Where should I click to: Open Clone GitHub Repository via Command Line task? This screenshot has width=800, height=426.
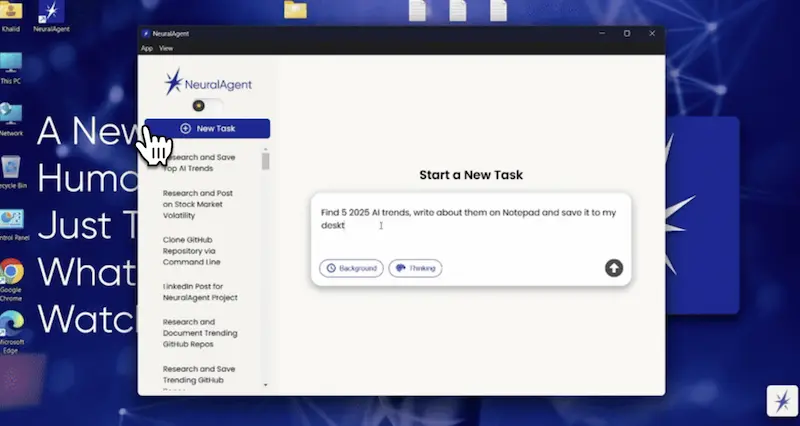coord(192,251)
